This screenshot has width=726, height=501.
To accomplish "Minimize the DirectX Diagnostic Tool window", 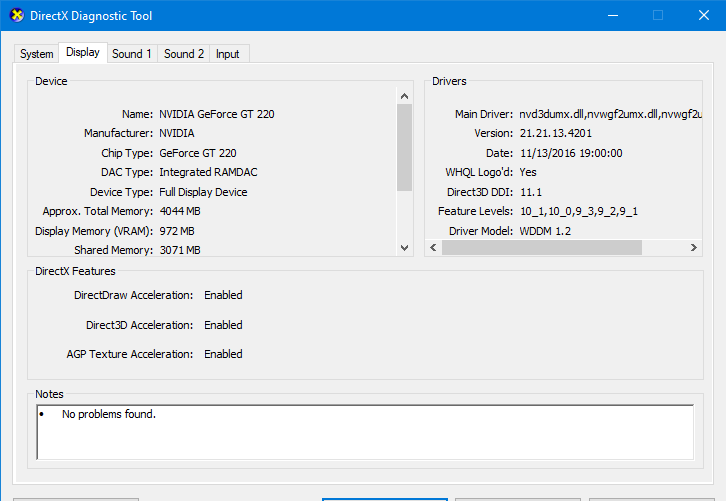I will [x=613, y=15].
